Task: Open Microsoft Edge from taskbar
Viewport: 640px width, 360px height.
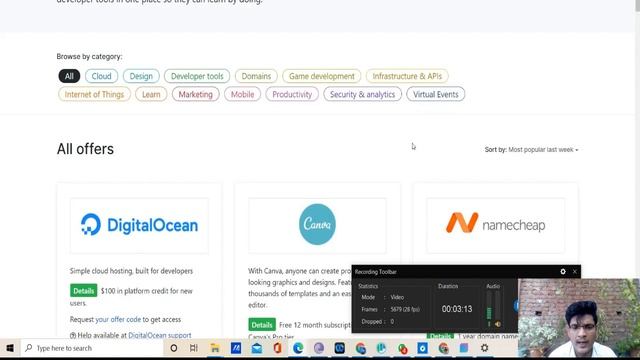Action: 298,348
